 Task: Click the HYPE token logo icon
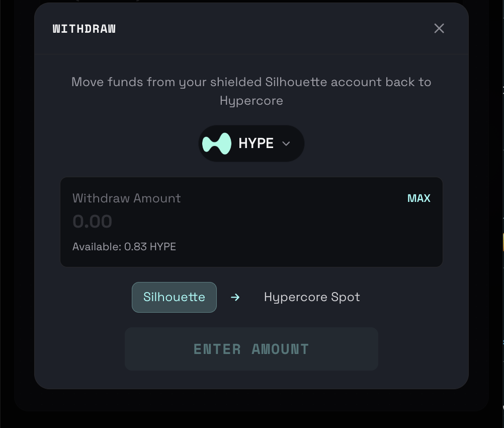pos(217,144)
